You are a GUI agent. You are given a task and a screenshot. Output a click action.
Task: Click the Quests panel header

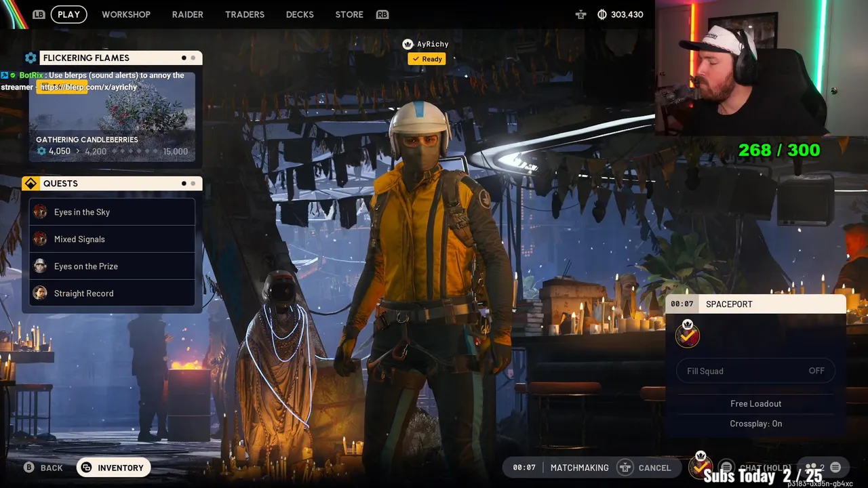(x=121, y=184)
